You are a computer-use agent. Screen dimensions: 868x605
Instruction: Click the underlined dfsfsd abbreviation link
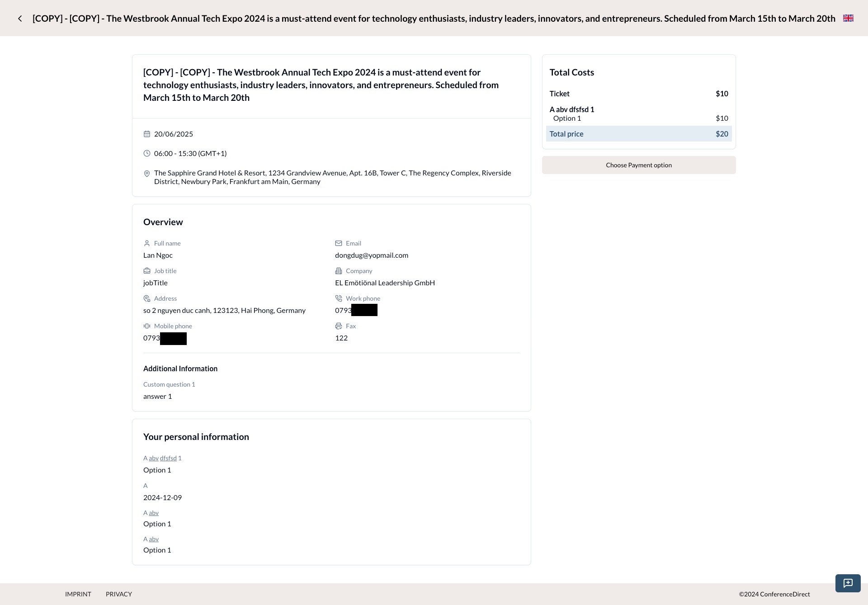coord(168,458)
